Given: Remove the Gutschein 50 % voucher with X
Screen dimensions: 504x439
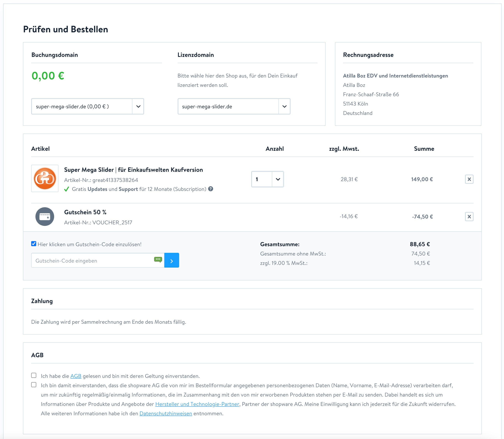Looking at the screenshot, I should pyautogui.click(x=469, y=217).
